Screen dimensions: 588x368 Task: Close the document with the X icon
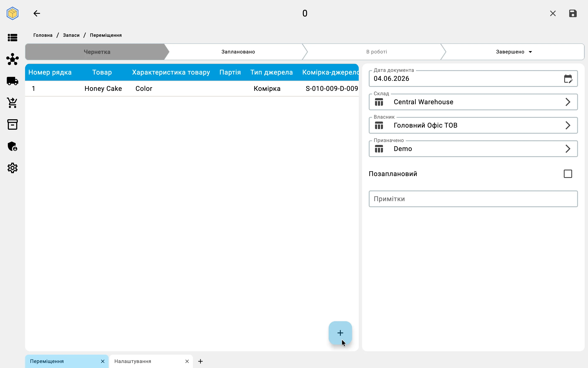pyautogui.click(x=553, y=13)
